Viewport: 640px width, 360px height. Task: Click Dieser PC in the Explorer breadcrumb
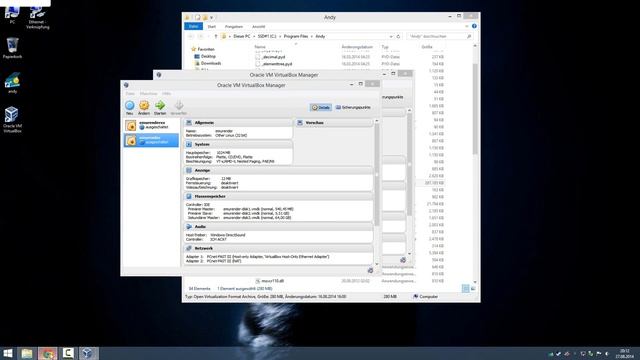pos(242,36)
